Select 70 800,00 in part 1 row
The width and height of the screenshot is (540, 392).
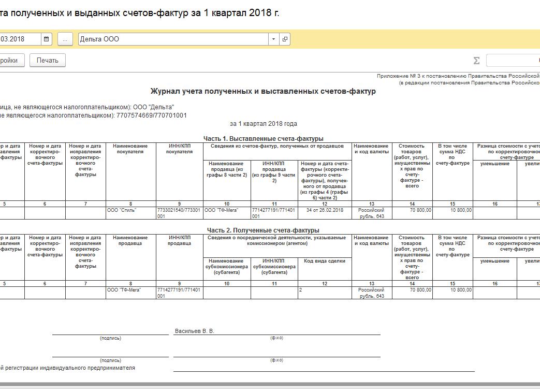(412, 213)
